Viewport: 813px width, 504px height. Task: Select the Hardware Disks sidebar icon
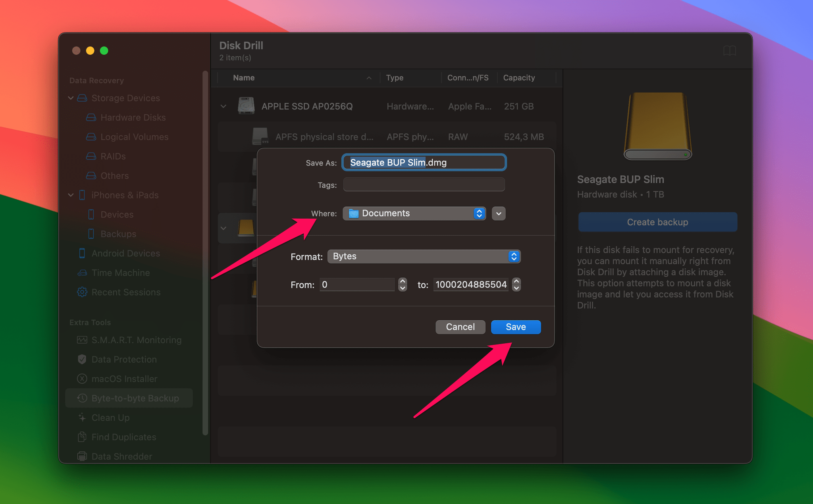(x=91, y=117)
